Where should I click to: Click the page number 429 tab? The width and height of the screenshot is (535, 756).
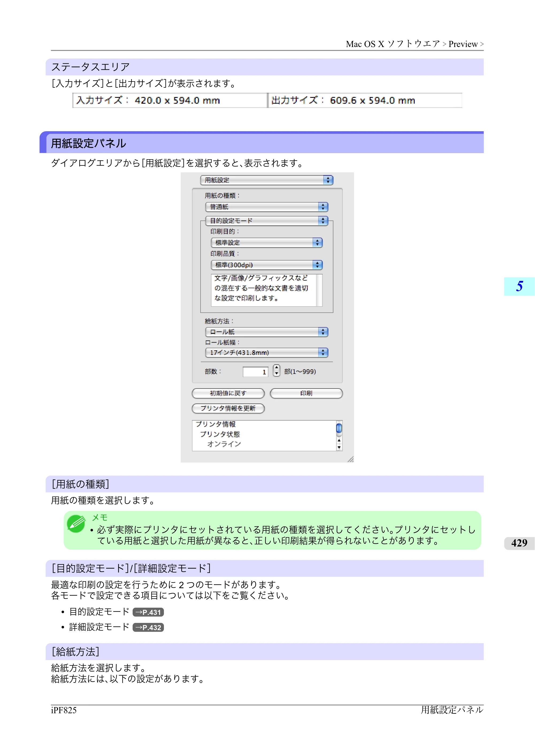click(x=519, y=543)
